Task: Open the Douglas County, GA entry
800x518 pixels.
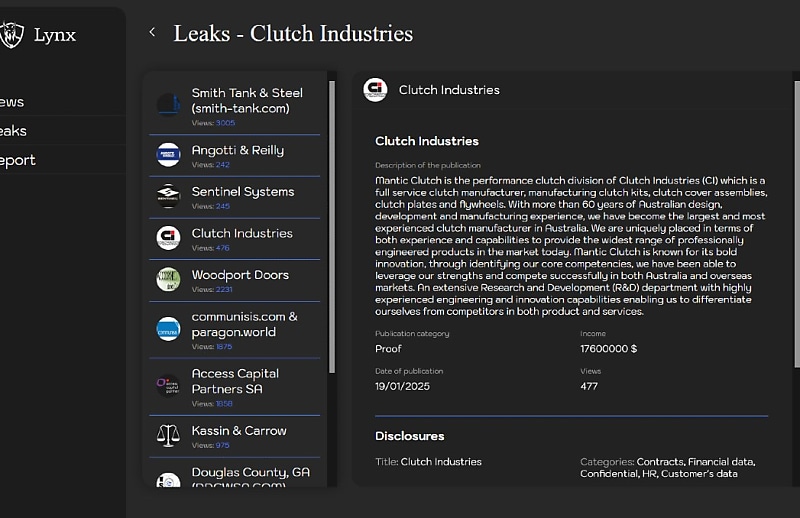Action: point(235,473)
